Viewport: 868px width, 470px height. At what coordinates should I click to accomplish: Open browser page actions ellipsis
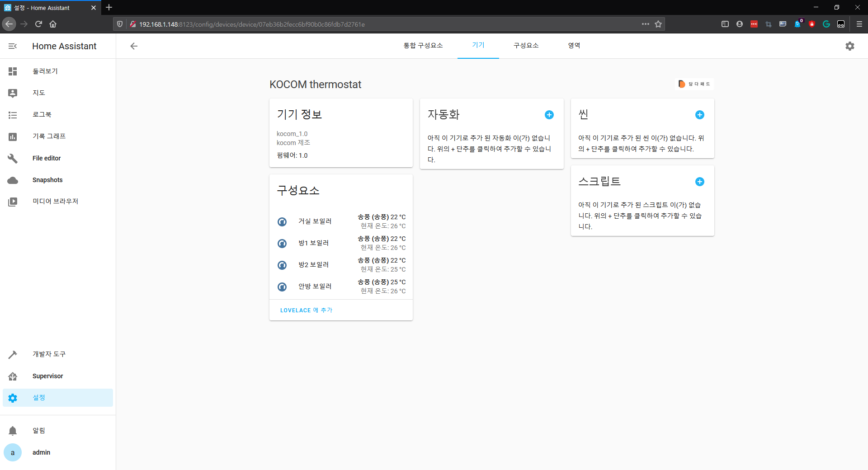(x=646, y=24)
